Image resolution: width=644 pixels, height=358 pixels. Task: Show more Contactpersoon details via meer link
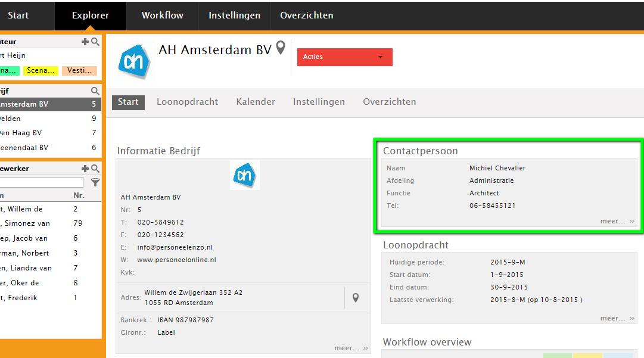[x=617, y=221]
